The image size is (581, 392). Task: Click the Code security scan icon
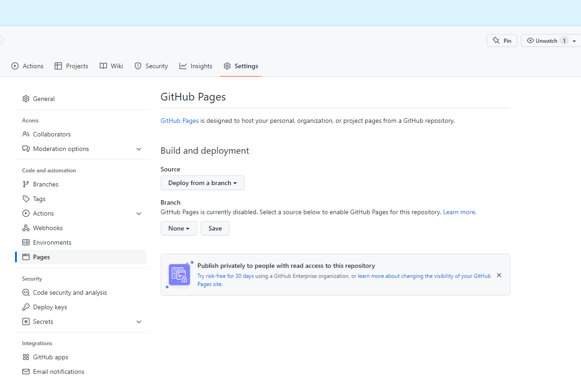click(x=26, y=292)
